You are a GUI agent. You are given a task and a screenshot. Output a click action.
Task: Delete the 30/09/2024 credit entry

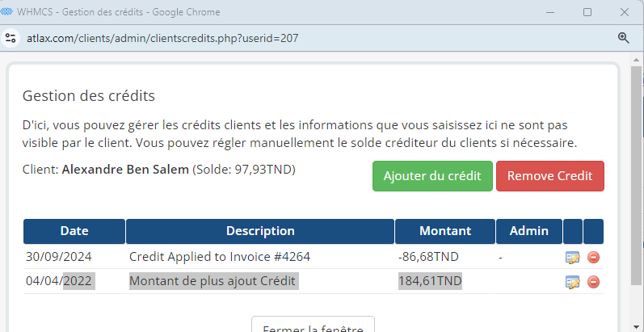(593, 258)
